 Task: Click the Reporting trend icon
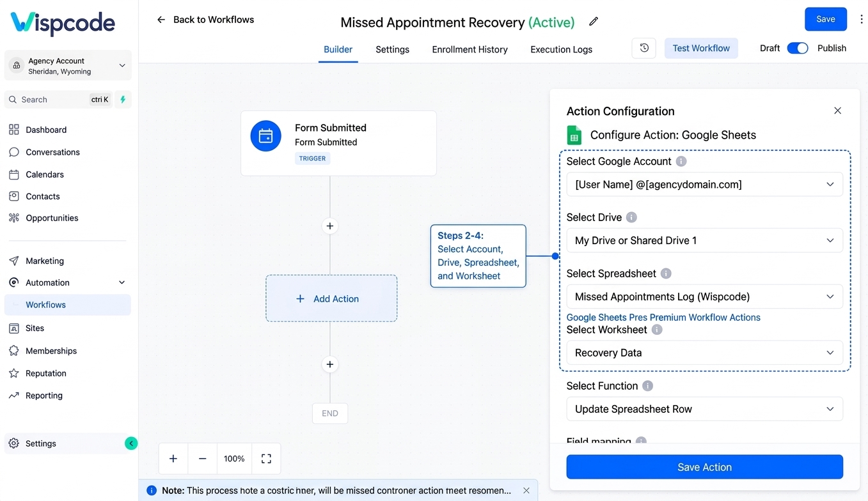(14, 396)
